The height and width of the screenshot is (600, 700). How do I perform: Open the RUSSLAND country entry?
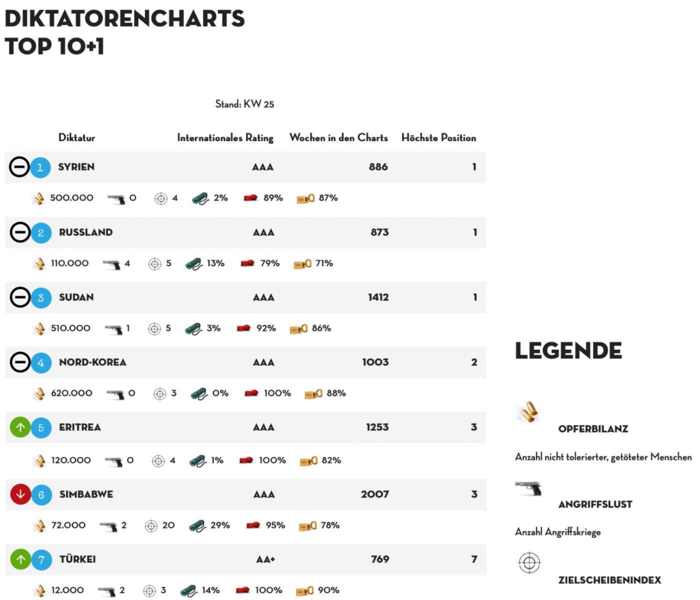click(86, 232)
